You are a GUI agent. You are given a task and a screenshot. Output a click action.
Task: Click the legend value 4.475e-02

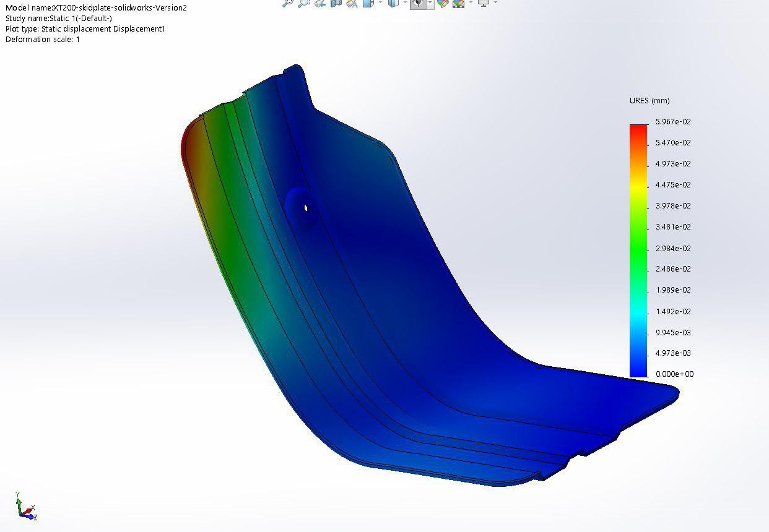point(673,185)
